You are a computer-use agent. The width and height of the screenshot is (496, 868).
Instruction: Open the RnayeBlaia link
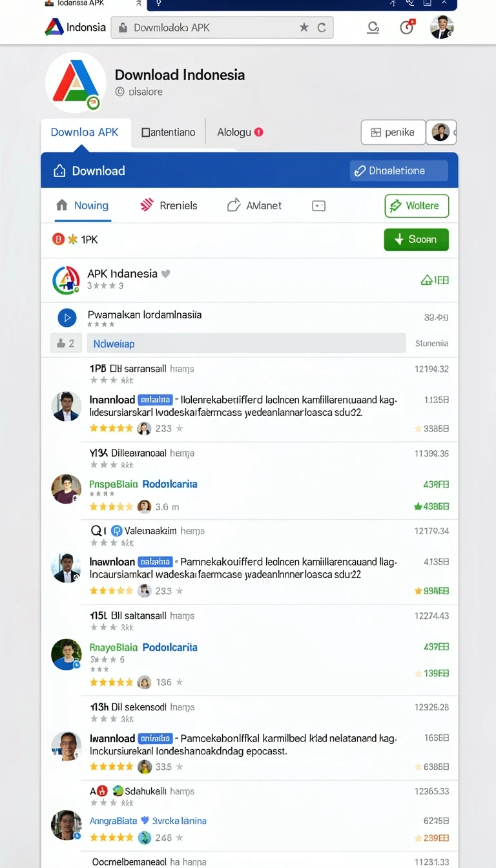113,647
